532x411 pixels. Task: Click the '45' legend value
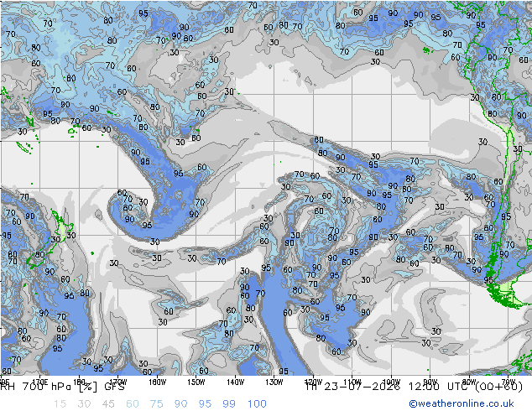[x=108, y=403]
